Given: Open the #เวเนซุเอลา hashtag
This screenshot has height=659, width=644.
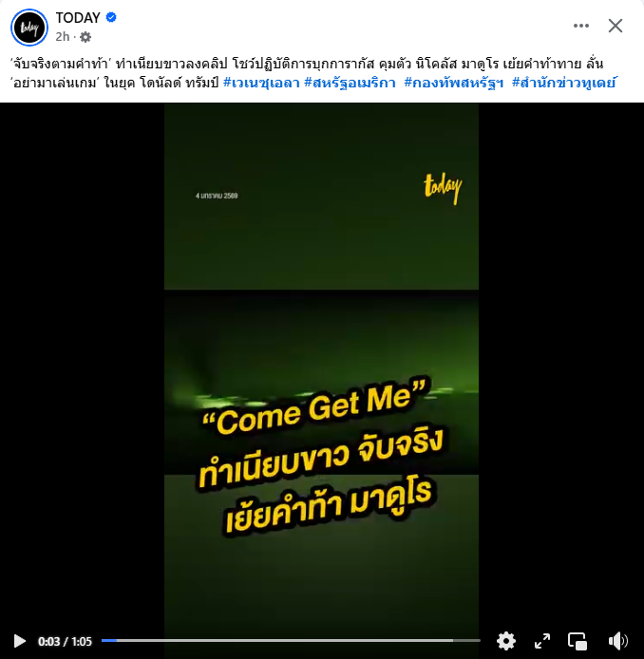Looking at the screenshot, I should 261,83.
